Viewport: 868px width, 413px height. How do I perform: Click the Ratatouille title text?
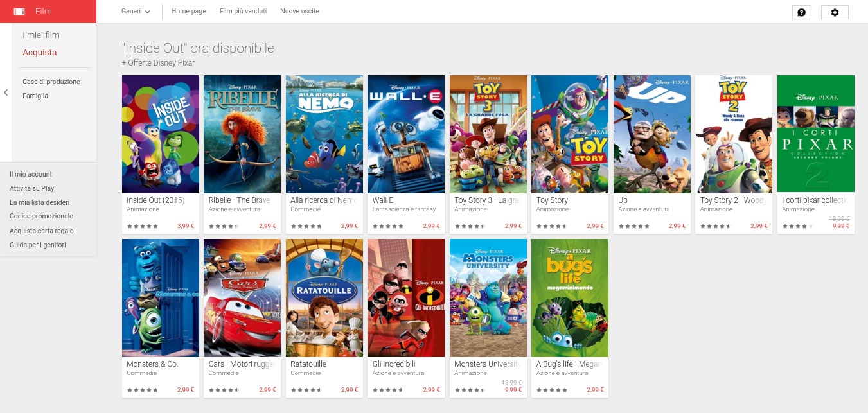(x=308, y=364)
